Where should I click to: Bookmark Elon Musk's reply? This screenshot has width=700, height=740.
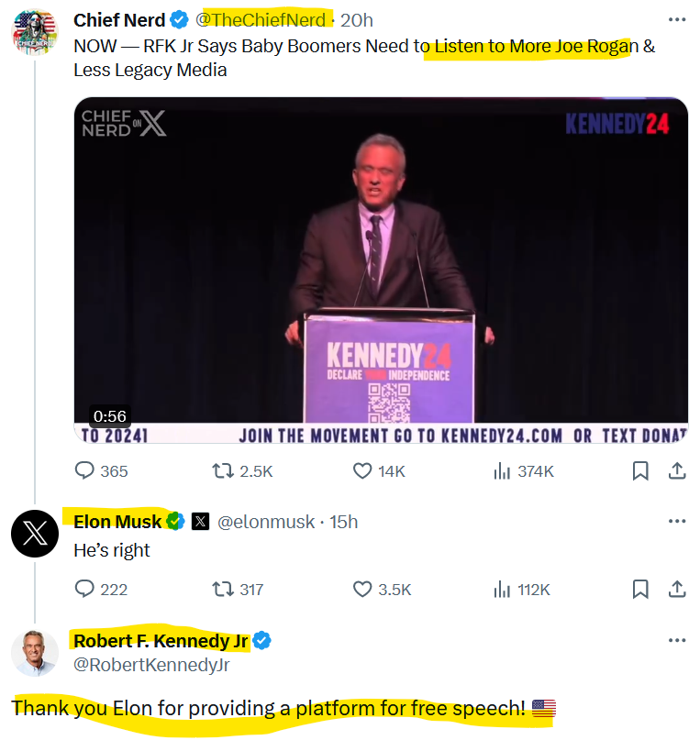640,590
